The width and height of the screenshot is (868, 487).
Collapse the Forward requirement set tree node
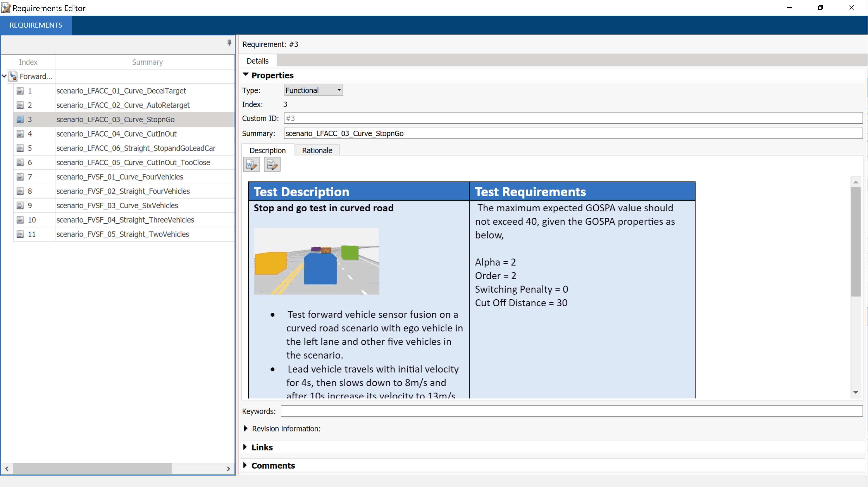[4, 76]
